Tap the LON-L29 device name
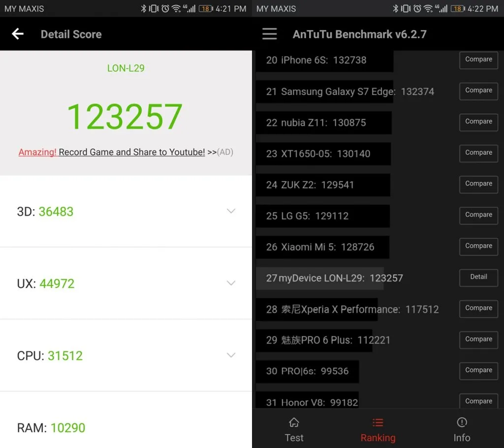504x448 pixels. (x=126, y=68)
